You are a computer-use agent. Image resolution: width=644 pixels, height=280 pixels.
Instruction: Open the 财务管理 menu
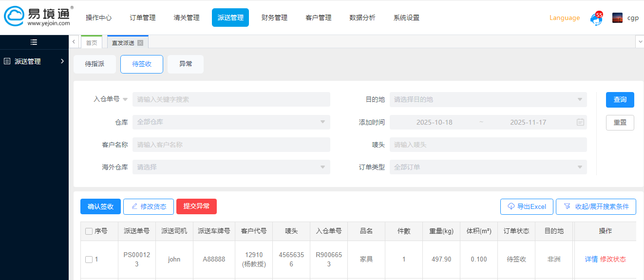[x=274, y=18]
